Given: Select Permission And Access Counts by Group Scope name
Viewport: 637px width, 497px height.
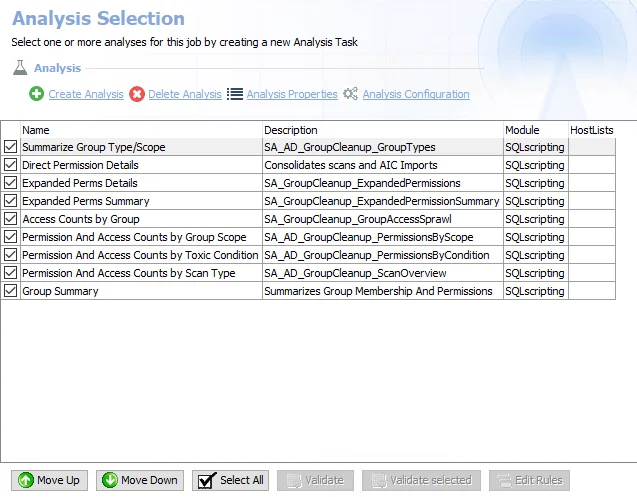Looking at the screenshot, I should (134, 237).
